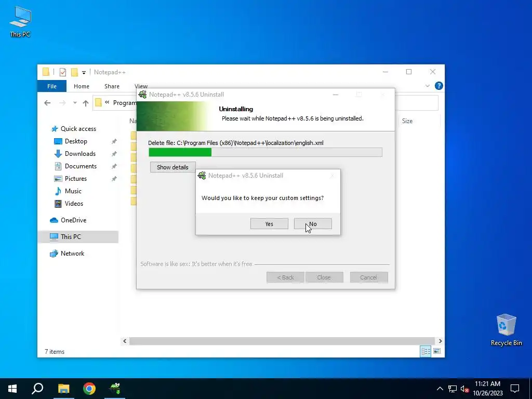Open the muted volume tray icon

(464, 389)
